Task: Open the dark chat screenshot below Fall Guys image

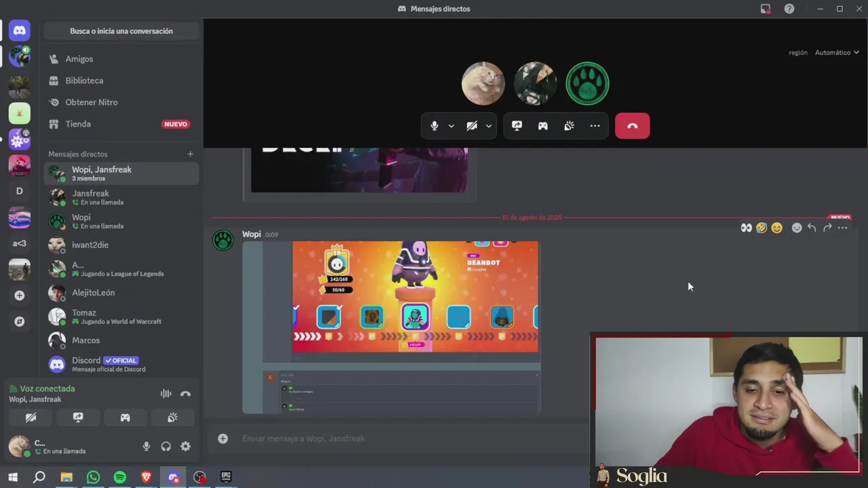Action: 401,391
